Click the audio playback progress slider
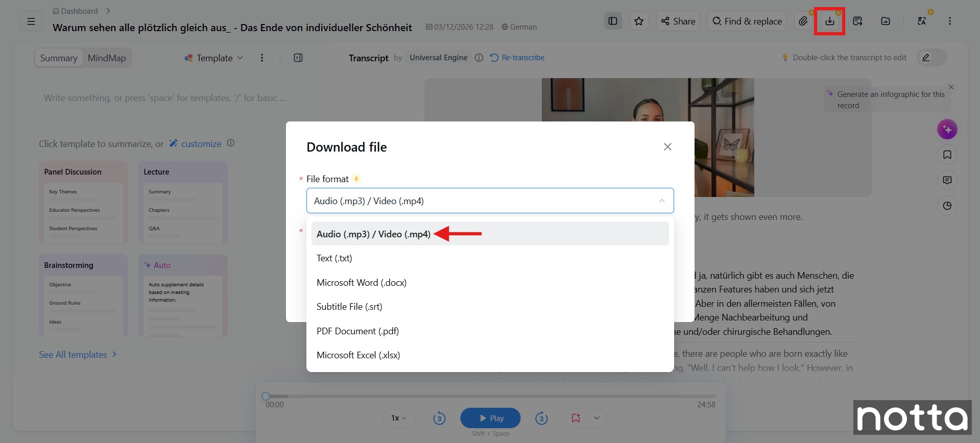Image resolution: width=980 pixels, height=443 pixels. [x=490, y=396]
